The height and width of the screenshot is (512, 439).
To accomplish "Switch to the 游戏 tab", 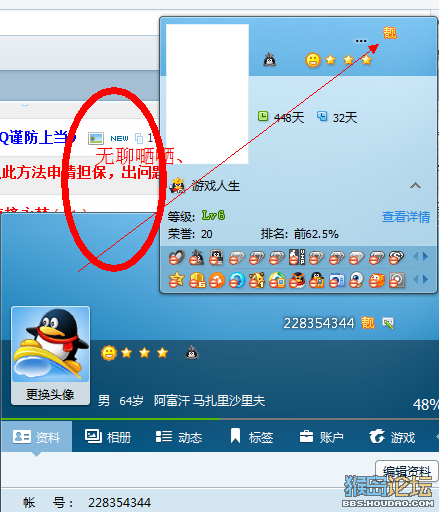I will [x=392, y=437].
